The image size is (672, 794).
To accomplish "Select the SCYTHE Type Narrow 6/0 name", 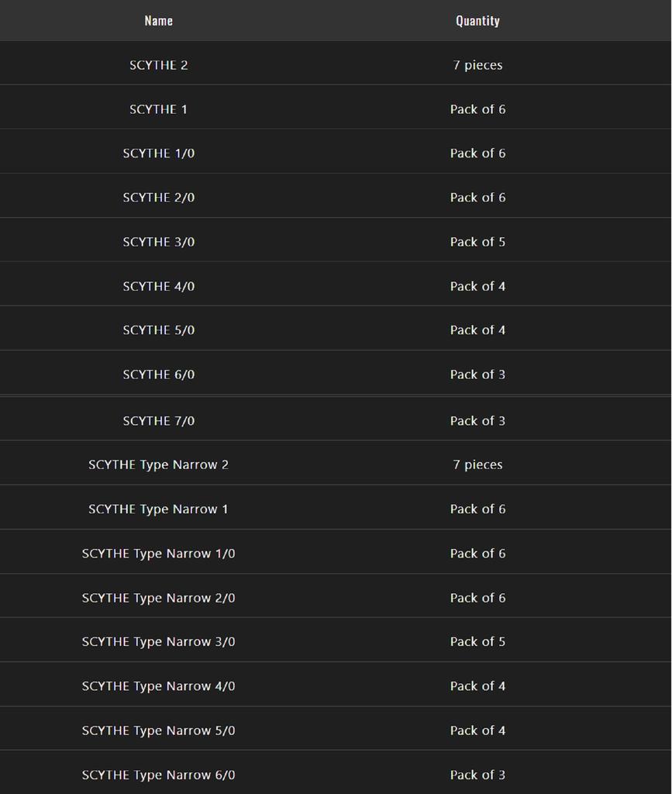I will [x=158, y=775].
